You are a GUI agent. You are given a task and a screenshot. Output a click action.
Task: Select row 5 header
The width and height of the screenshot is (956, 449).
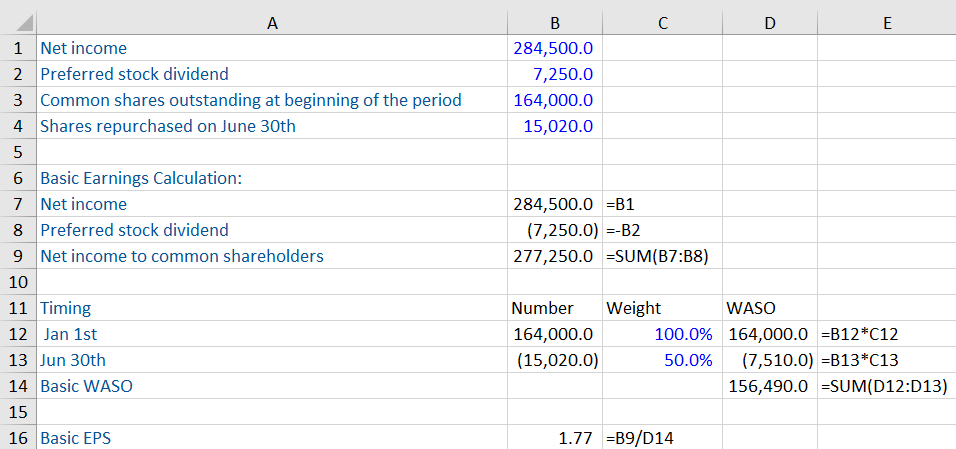[x=18, y=152]
